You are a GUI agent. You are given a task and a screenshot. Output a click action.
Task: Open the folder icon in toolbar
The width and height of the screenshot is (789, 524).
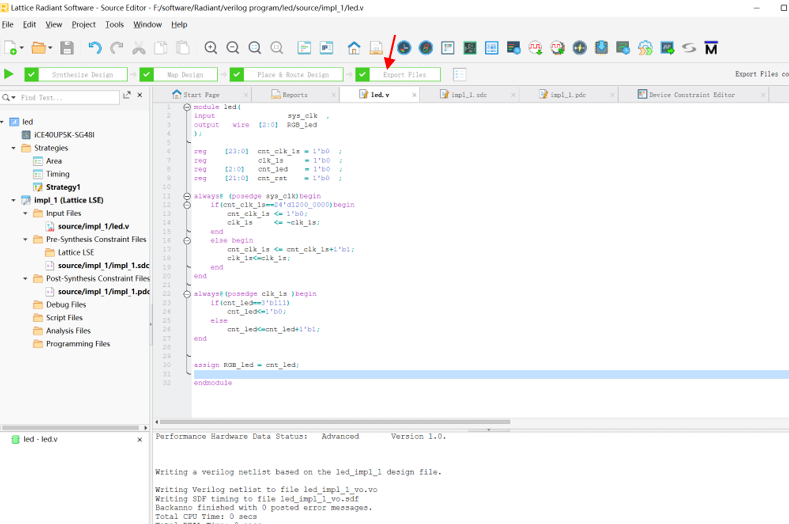pyautogui.click(x=38, y=48)
